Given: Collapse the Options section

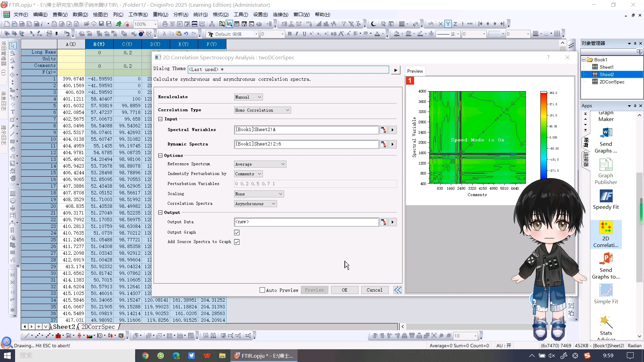Looking at the screenshot, I should (x=161, y=156).
